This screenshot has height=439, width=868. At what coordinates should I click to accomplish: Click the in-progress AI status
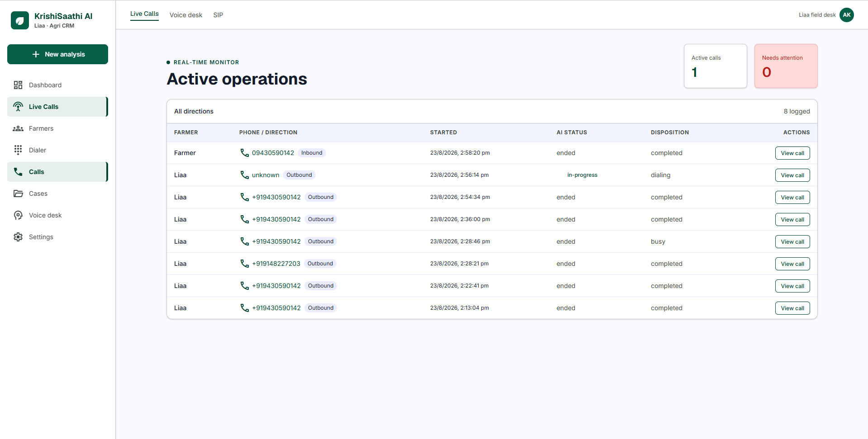[x=582, y=175]
